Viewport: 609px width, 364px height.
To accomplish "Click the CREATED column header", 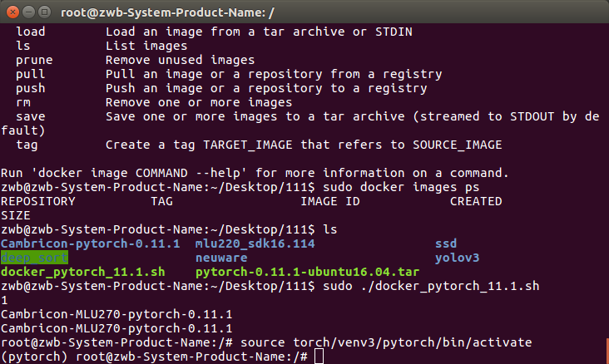I will click(476, 201).
